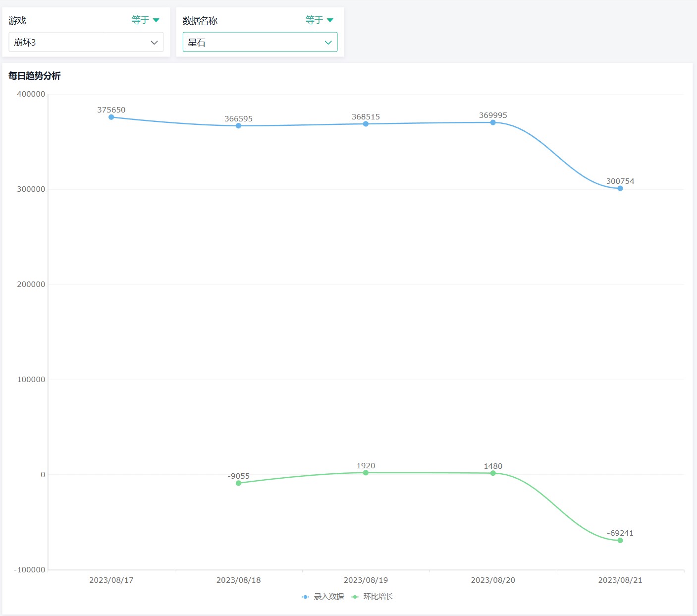Toggle the 录入数据 legend series
This screenshot has width=697, height=616.
328,596
